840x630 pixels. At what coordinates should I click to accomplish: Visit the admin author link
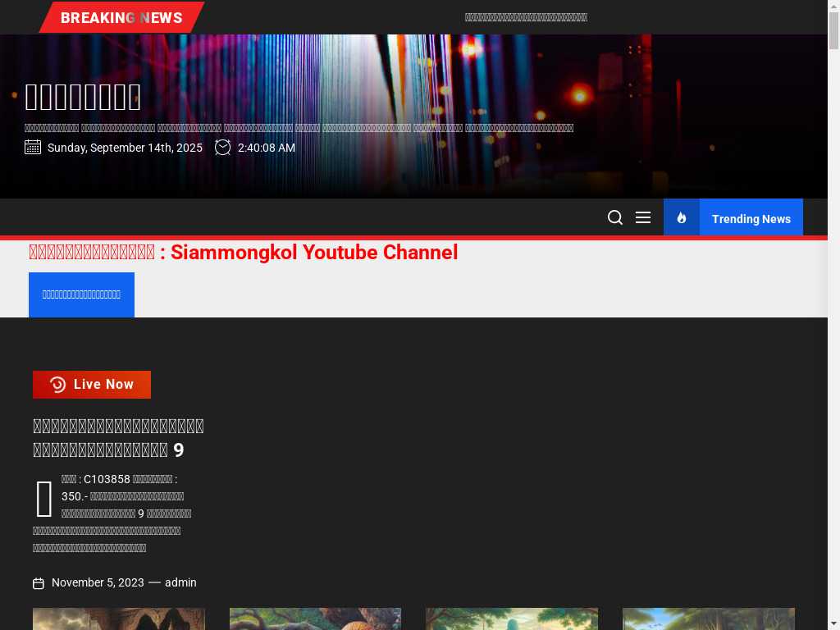click(180, 582)
